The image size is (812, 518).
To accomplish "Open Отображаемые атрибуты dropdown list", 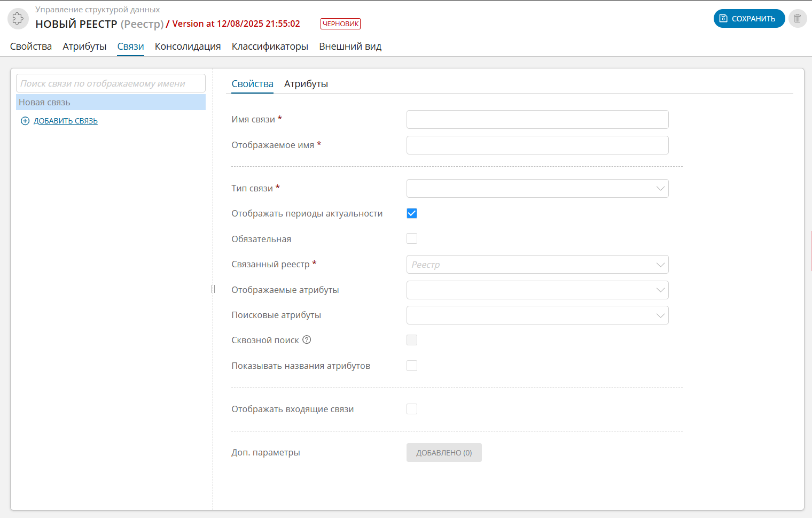I will pyautogui.click(x=537, y=290).
